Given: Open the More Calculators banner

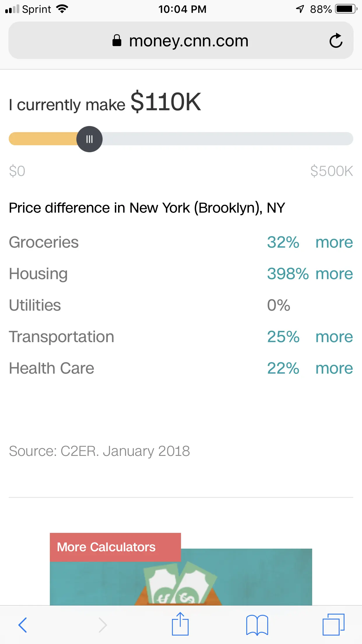Looking at the screenshot, I should [106, 547].
